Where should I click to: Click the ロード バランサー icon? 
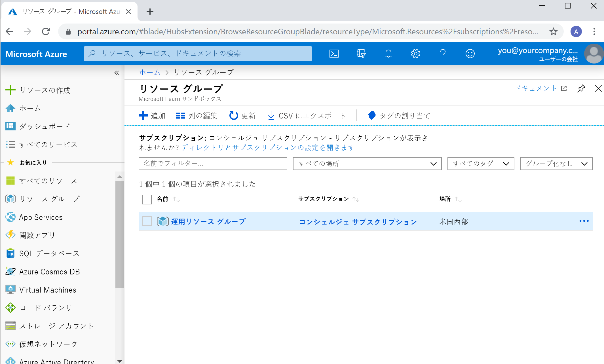(x=10, y=308)
